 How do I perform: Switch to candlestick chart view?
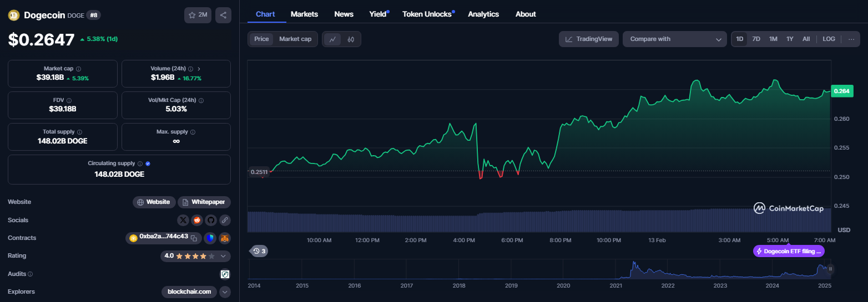point(351,39)
